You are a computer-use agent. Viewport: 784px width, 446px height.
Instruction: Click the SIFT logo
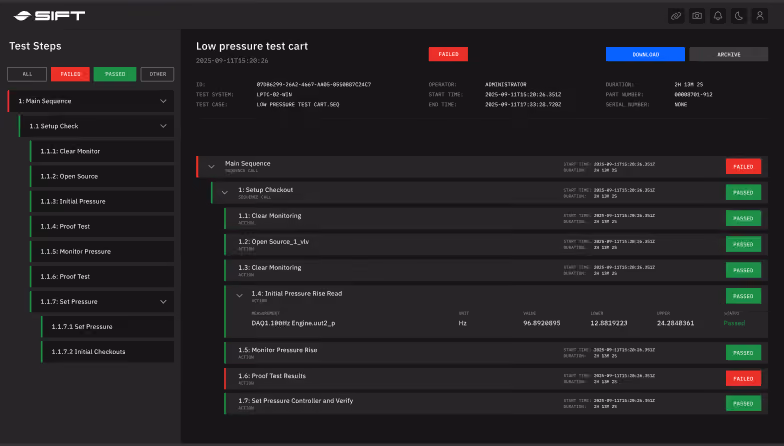[x=49, y=16]
